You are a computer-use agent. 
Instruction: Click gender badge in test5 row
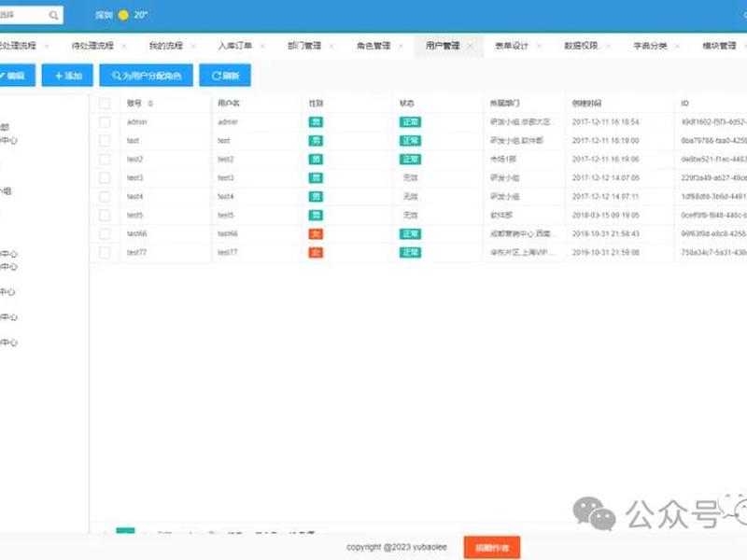[316, 216]
